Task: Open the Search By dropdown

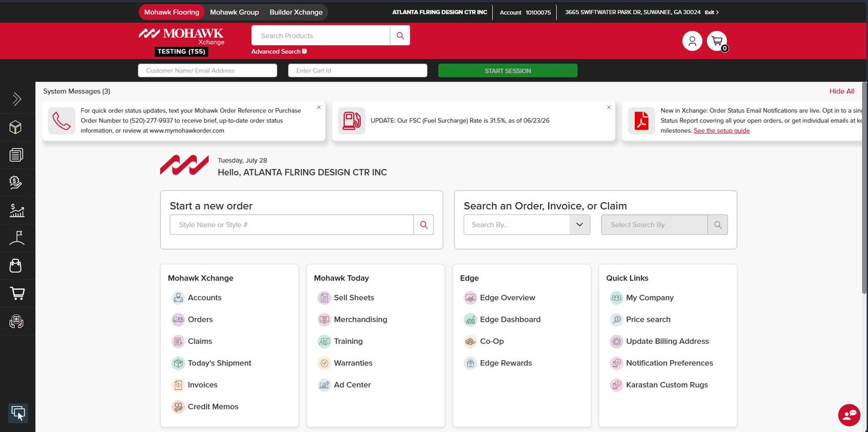Action: coord(527,225)
